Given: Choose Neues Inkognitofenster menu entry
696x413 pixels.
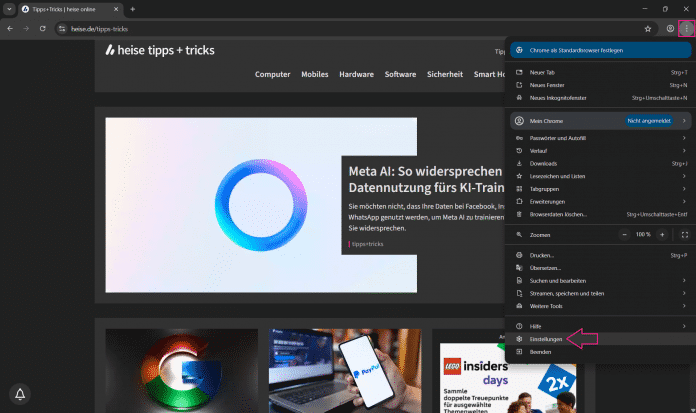Looking at the screenshot, I should point(558,98).
